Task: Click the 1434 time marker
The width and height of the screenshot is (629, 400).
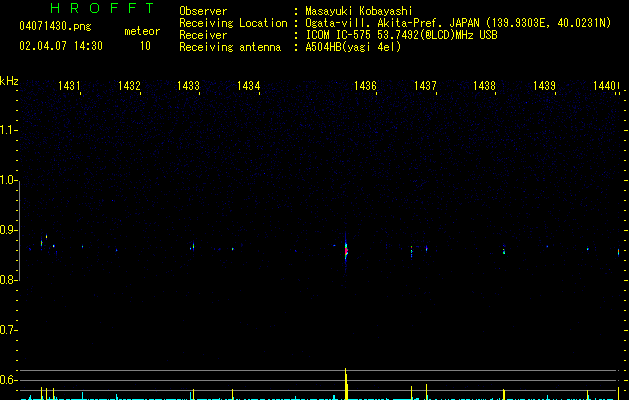Action: tap(249, 86)
